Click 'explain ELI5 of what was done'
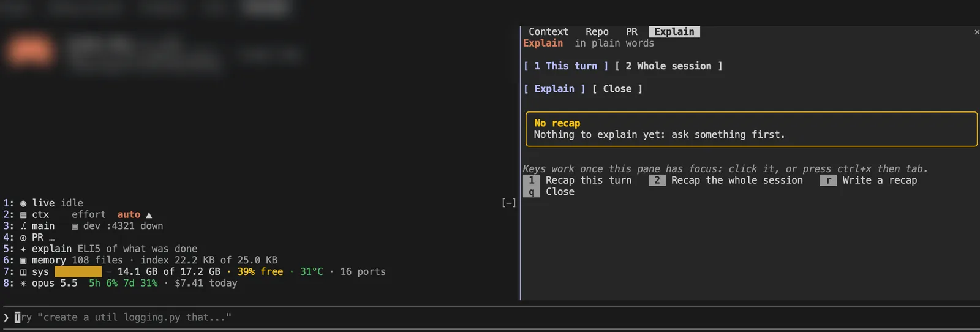 pos(115,249)
